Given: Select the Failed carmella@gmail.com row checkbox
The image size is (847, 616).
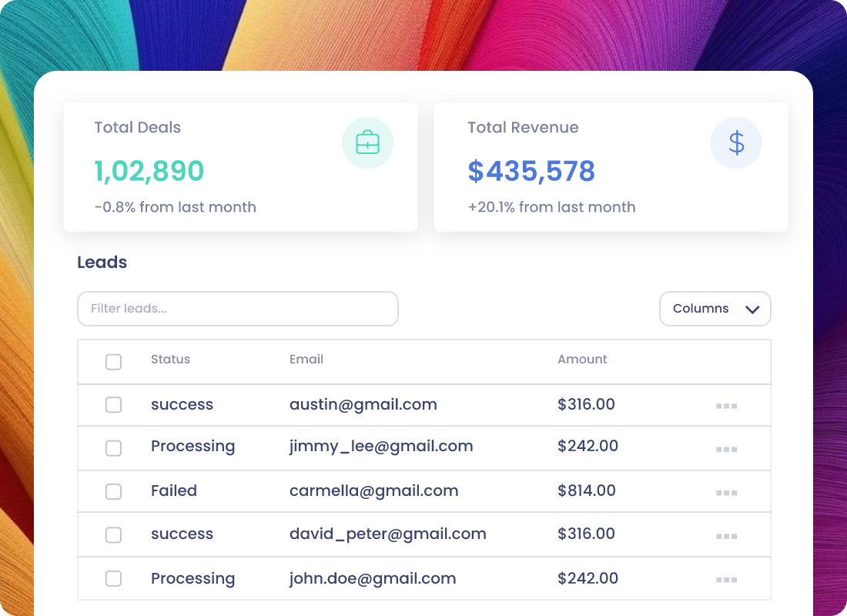Looking at the screenshot, I should (x=113, y=491).
